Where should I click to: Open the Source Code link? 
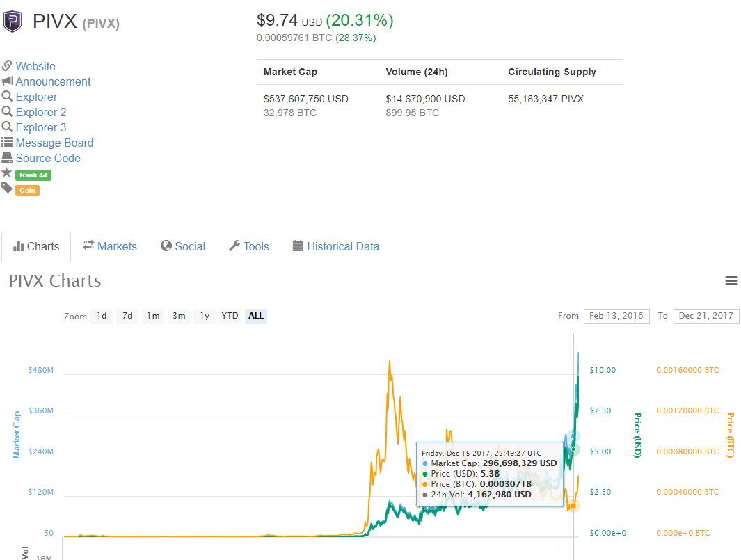pos(48,159)
